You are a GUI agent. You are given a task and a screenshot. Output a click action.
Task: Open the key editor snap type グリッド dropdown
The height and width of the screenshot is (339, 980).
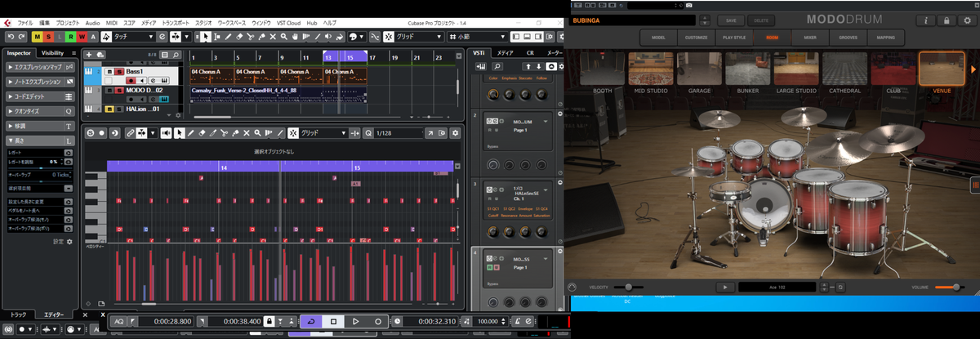click(325, 132)
